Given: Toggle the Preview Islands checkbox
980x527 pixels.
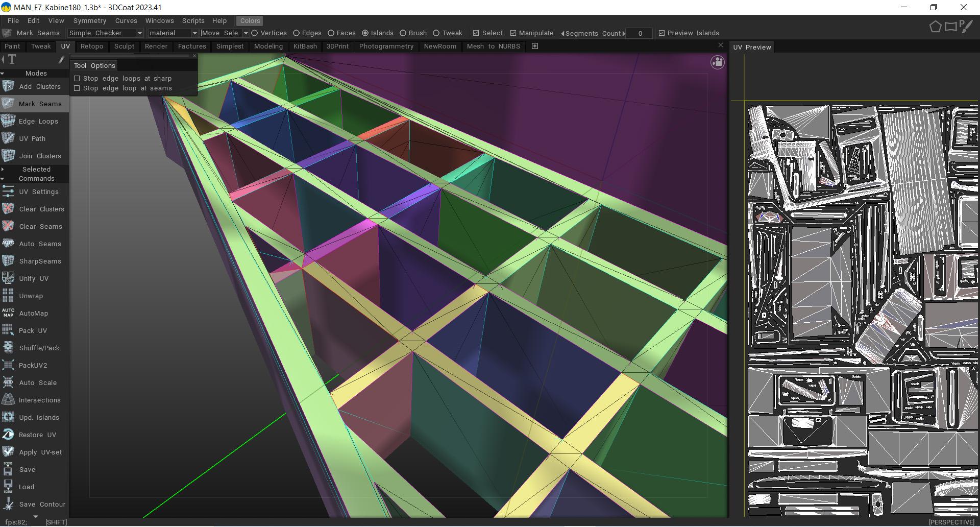Looking at the screenshot, I should 661,33.
